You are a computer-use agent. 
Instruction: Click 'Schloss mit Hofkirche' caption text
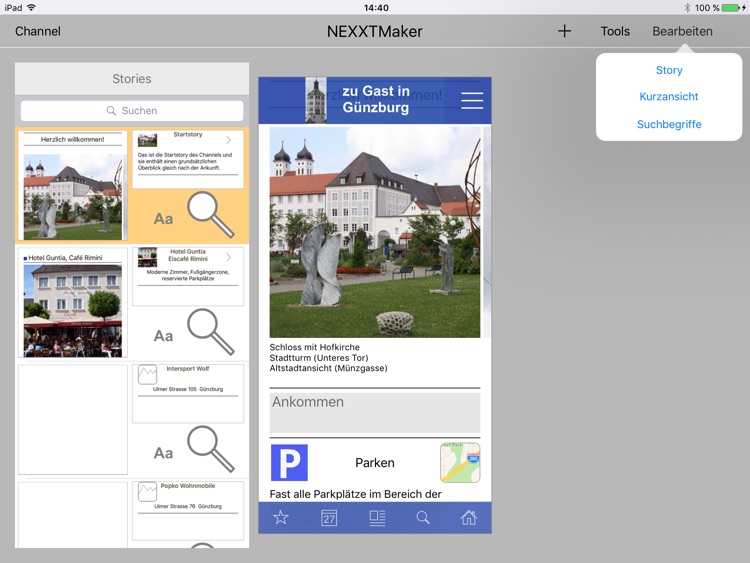[314, 347]
